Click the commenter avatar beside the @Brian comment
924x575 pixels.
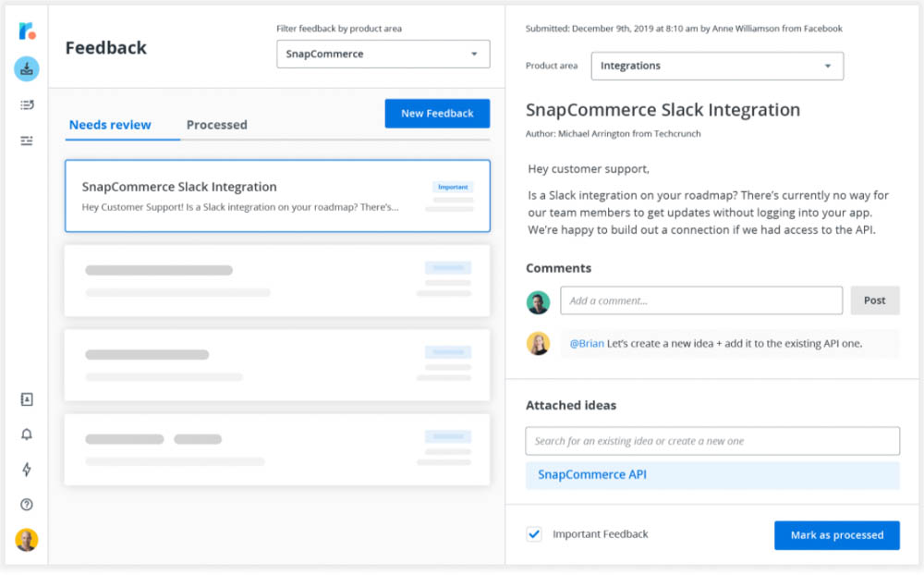538,343
